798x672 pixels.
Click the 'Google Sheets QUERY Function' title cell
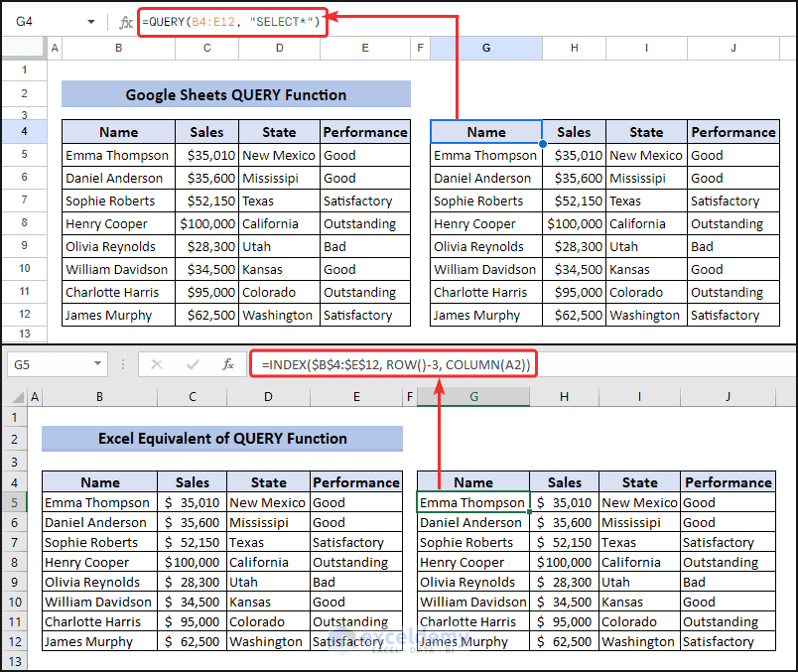(x=236, y=94)
